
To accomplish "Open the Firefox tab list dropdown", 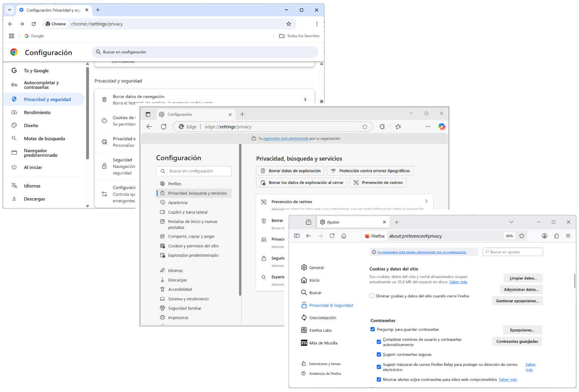I will click(x=511, y=222).
